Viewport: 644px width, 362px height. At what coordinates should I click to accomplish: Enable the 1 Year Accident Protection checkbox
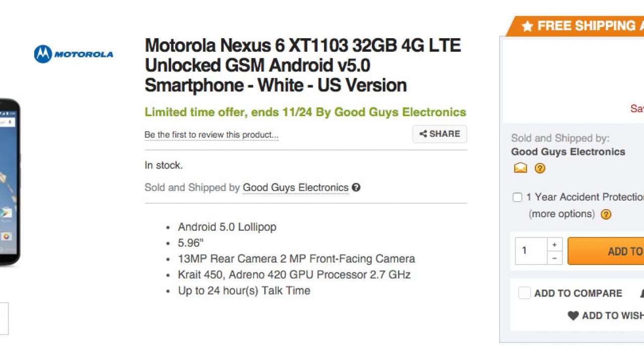click(517, 197)
